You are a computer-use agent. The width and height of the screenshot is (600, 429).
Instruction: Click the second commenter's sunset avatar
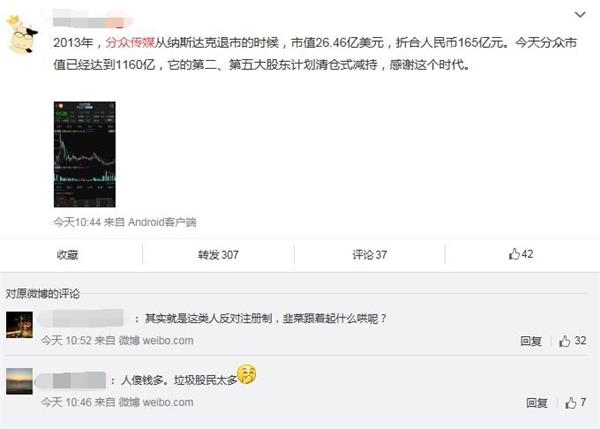click(x=20, y=381)
